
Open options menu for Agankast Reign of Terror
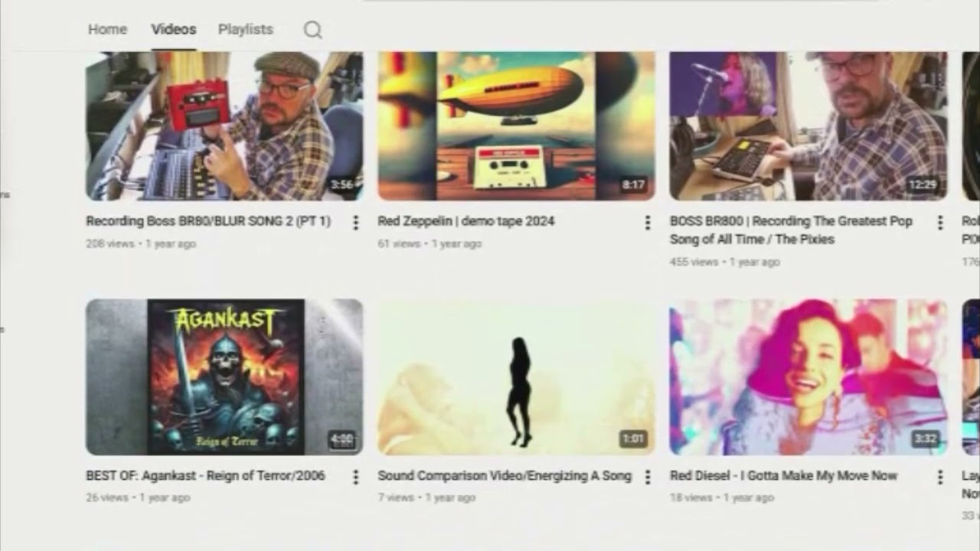(355, 477)
